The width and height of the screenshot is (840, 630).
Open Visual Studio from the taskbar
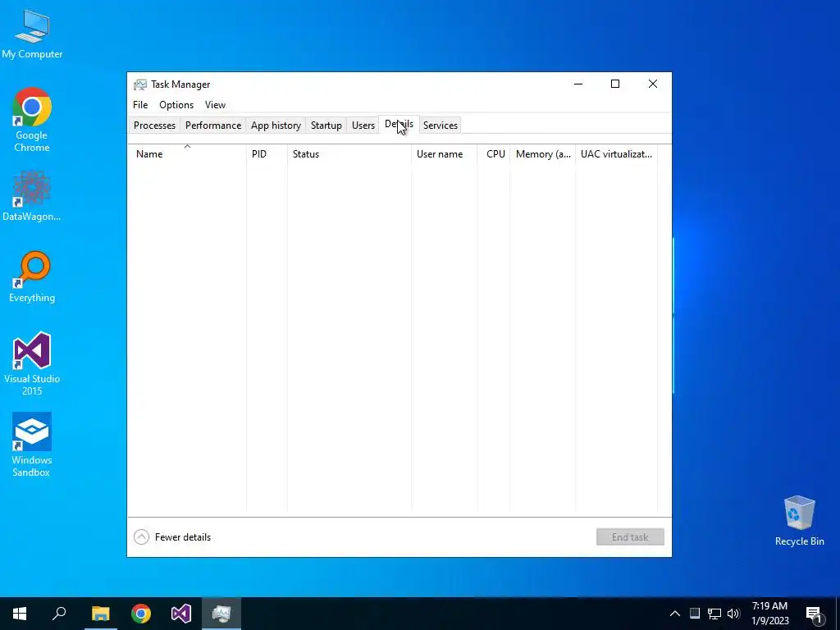[x=181, y=614]
